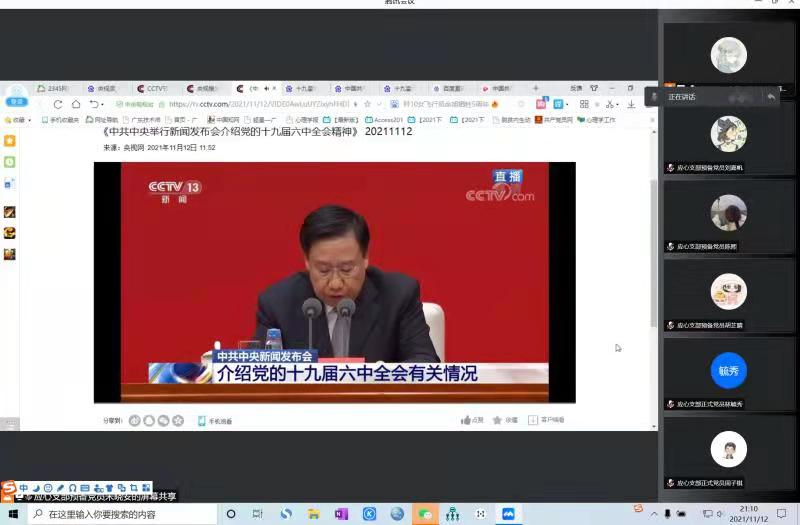Click the 点赞 thumbs-up icon below video
This screenshot has width=800, height=525.
coord(466,420)
